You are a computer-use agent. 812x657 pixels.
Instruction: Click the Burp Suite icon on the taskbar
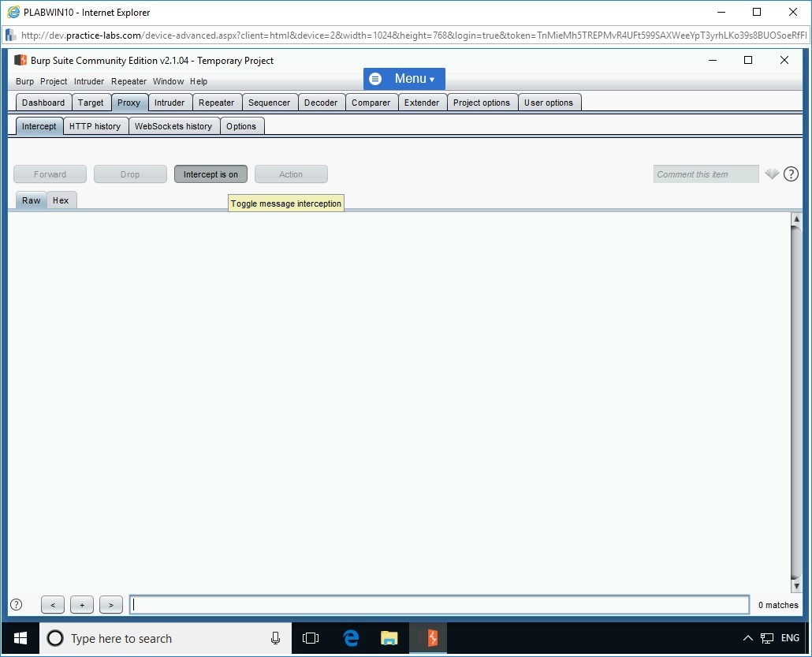tap(428, 638)
